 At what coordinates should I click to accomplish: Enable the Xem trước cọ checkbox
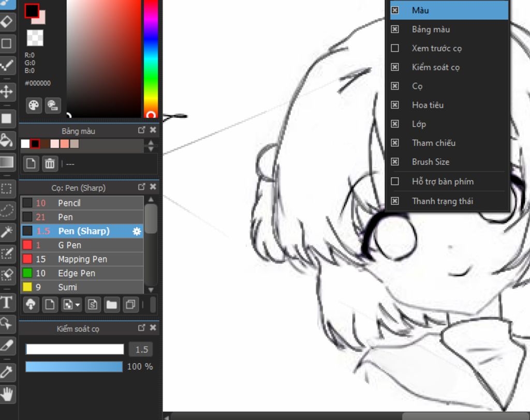(395, 48)
